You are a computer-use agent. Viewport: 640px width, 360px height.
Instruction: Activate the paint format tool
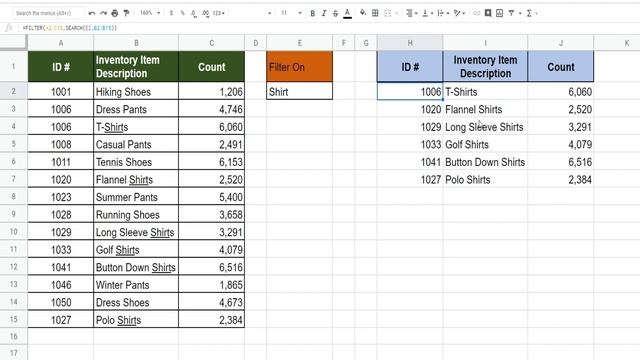(x=127, y=13)
